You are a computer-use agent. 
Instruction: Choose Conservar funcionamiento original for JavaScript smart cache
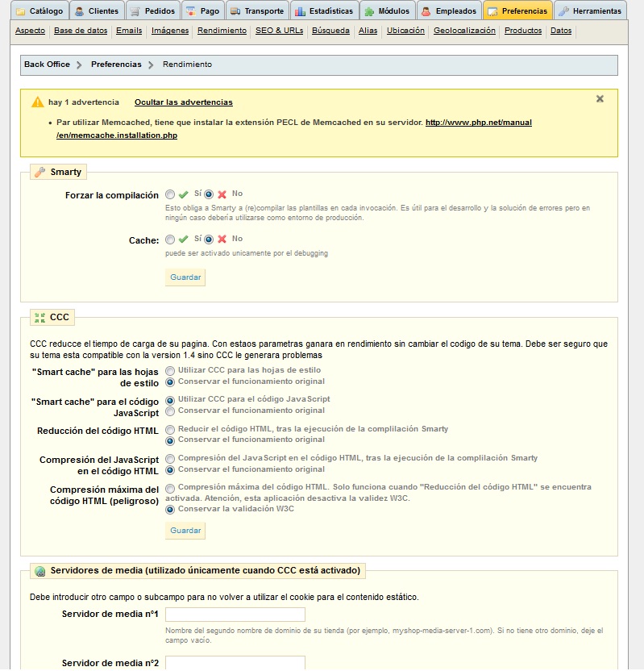[x=170, y=411]
